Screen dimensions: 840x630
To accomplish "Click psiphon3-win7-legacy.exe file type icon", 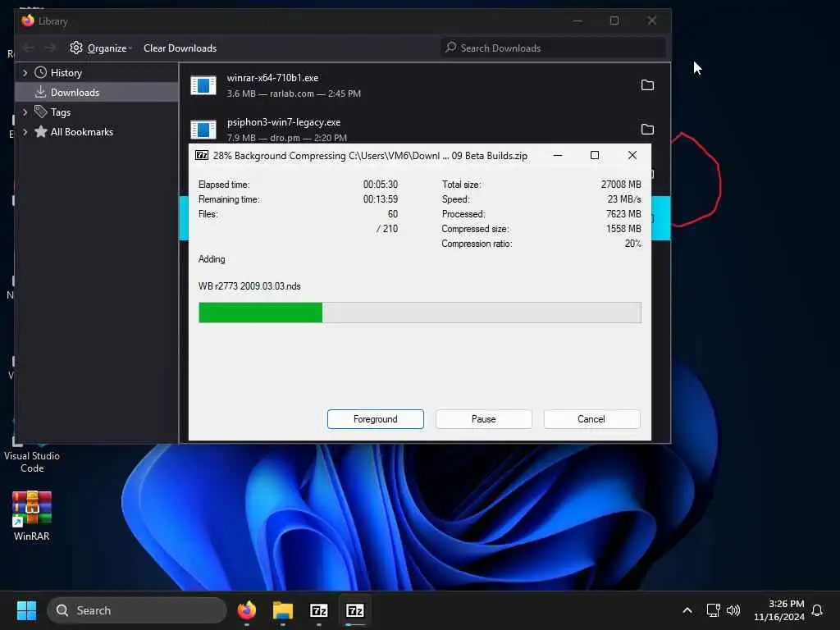I will 203,129.
